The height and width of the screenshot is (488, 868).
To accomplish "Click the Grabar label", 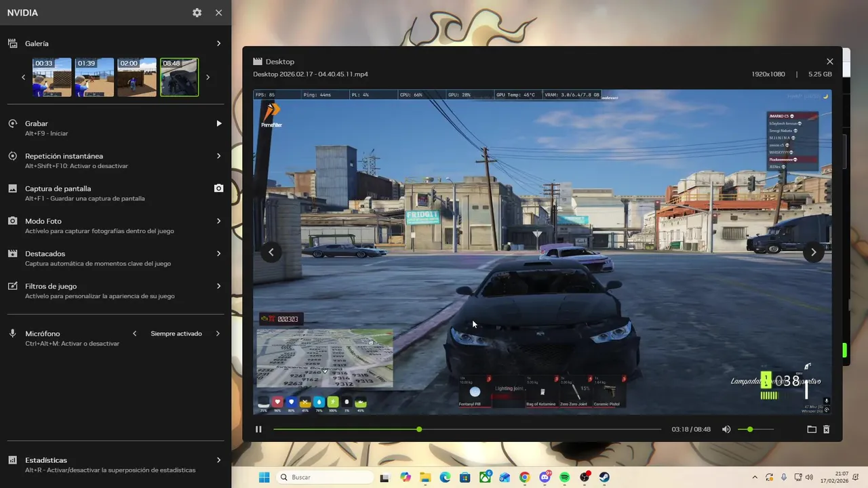I will tap(37, 123).
